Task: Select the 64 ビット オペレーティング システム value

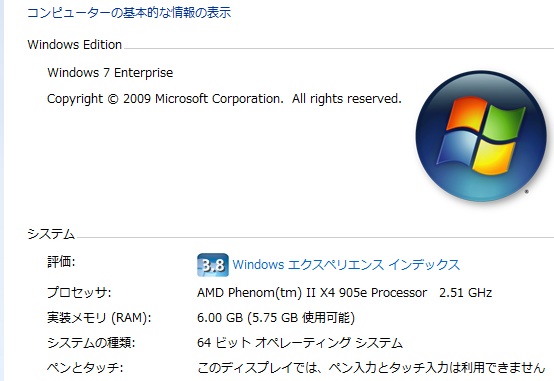Action: tap(300, 342)
